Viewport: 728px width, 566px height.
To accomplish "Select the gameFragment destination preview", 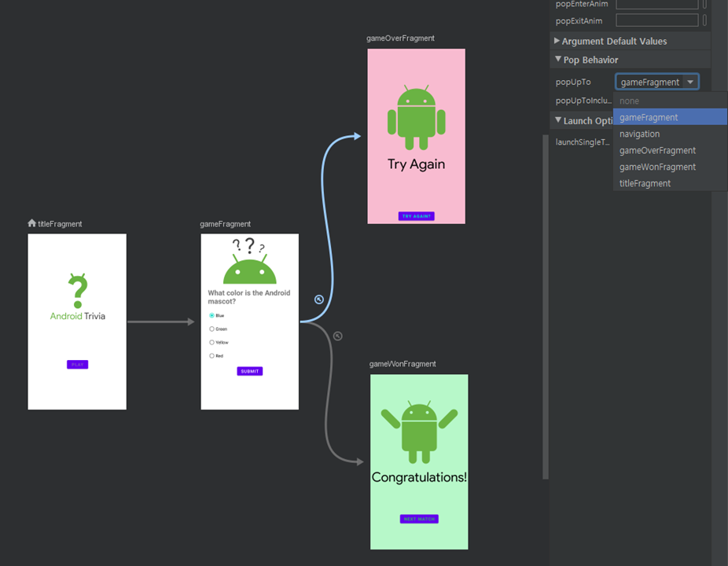I will 250,322.
